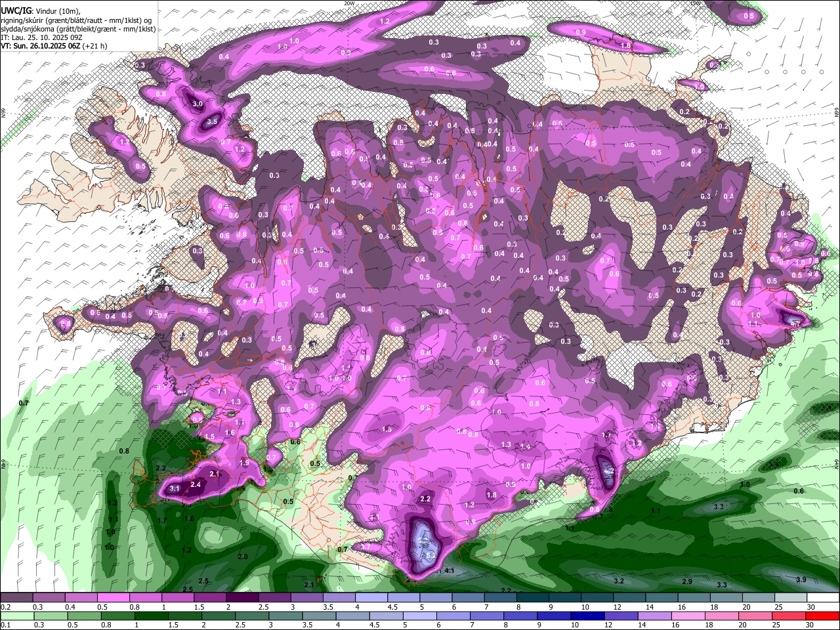Pick the light pink 16–18 rain swatch
Screen dimensions: 840x630
[x=688, y=616]
